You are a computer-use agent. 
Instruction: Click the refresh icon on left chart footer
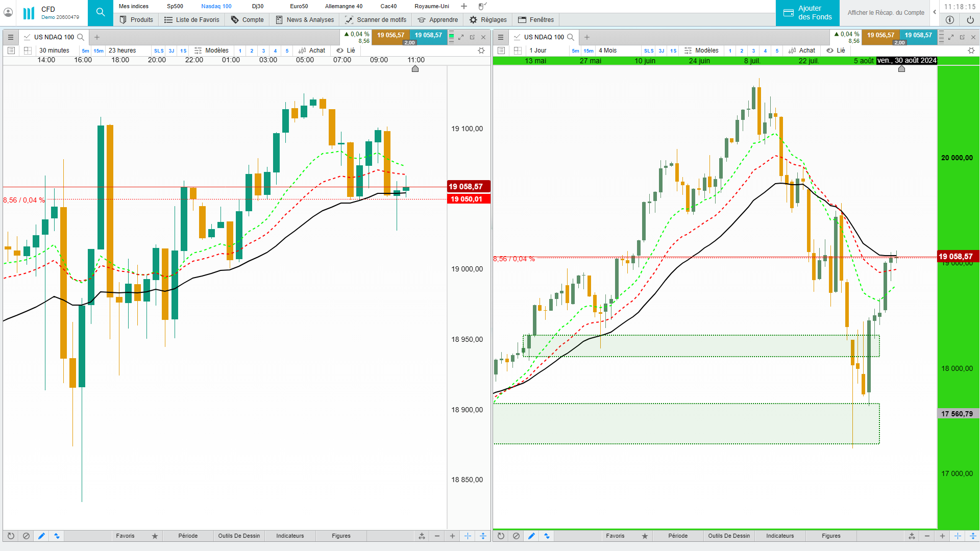point(11,536)
